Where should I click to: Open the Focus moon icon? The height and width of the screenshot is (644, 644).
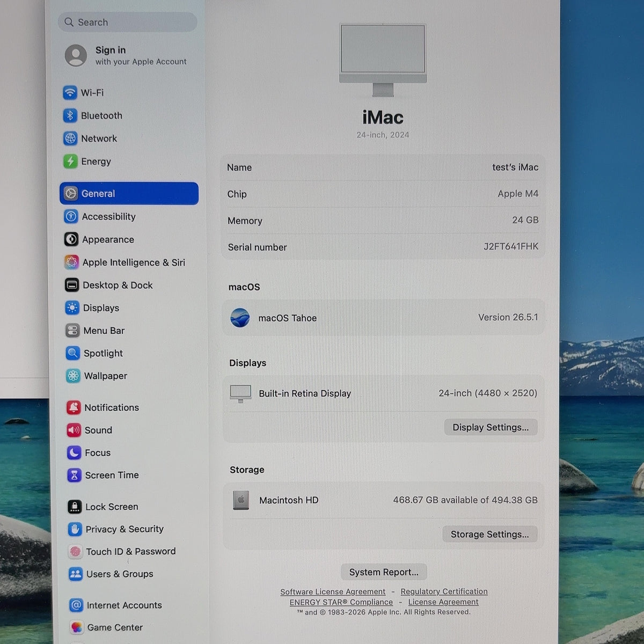74,452
